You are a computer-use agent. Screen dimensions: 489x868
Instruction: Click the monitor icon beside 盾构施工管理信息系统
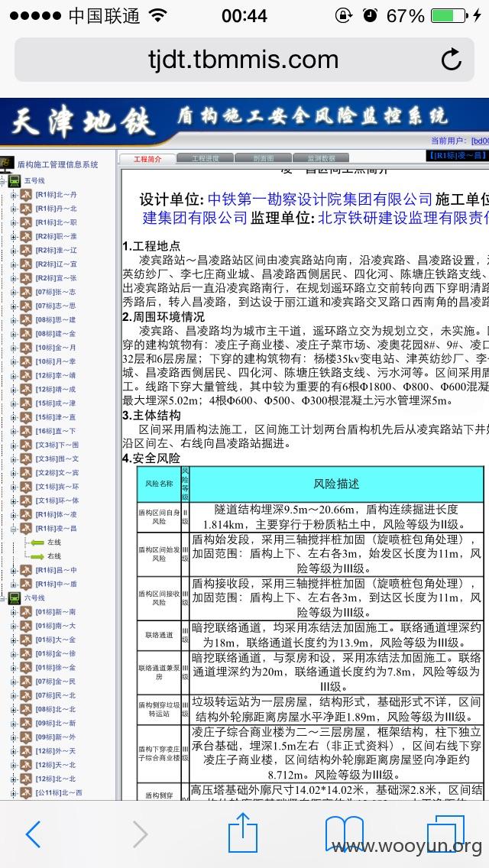point(7,164)
